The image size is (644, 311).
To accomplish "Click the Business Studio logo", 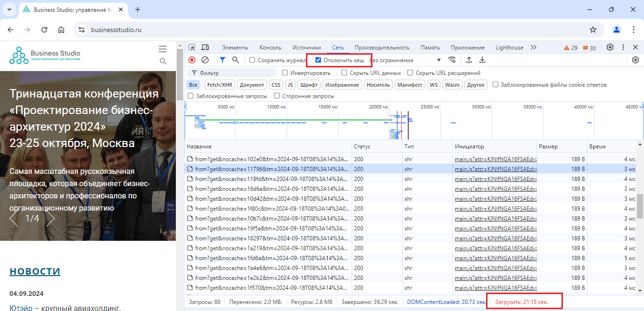I will (45, 55).
